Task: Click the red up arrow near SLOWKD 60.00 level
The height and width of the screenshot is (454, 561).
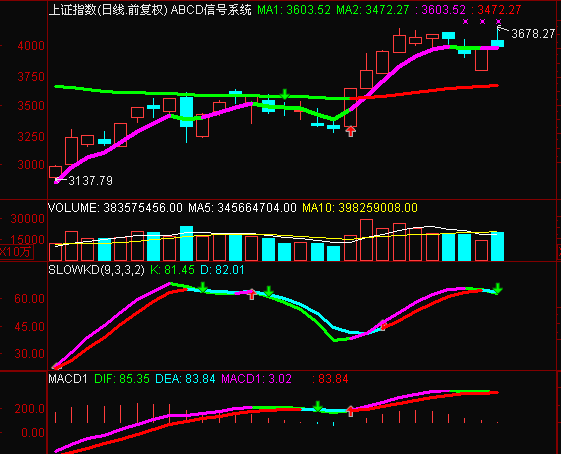Action: [x=252, y=294]
